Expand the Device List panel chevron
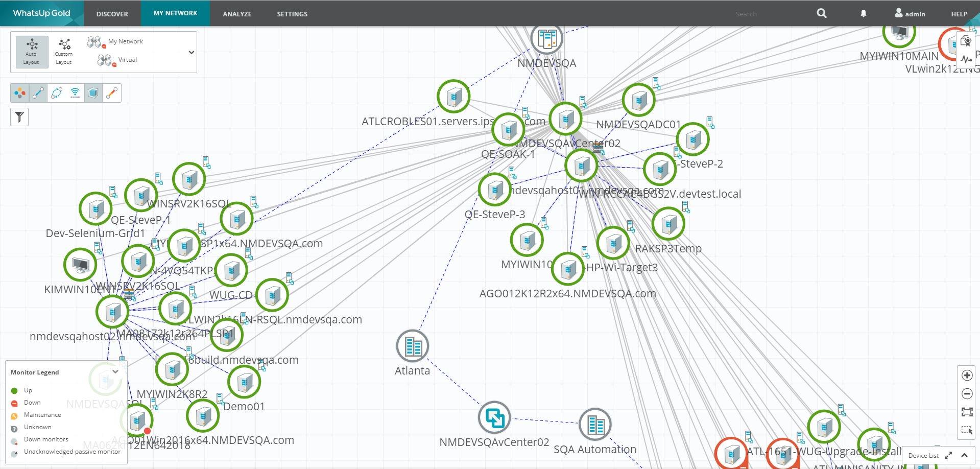Viewport: 980px width, 469px height. (964, 455)
